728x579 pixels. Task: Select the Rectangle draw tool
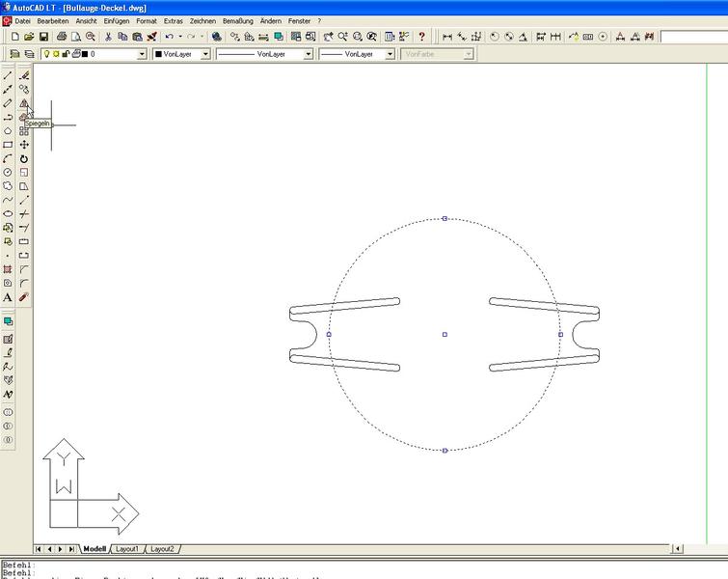[8, 145]
